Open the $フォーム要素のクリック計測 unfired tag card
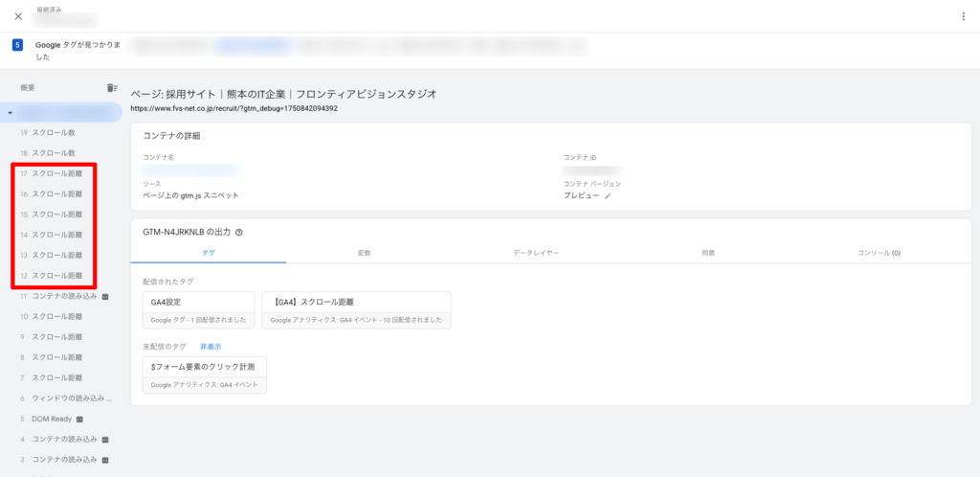Viewport: 980px width, 477px height. pos(204,375)
